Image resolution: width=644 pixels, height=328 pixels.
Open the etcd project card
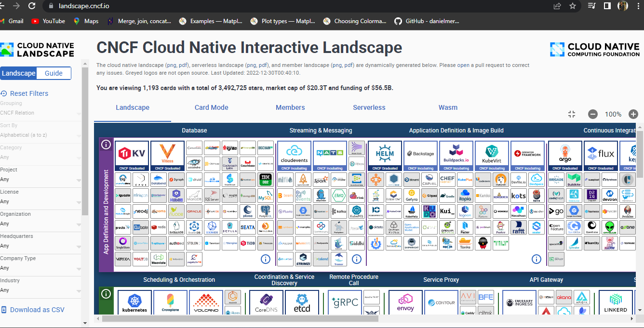point(302,302)
